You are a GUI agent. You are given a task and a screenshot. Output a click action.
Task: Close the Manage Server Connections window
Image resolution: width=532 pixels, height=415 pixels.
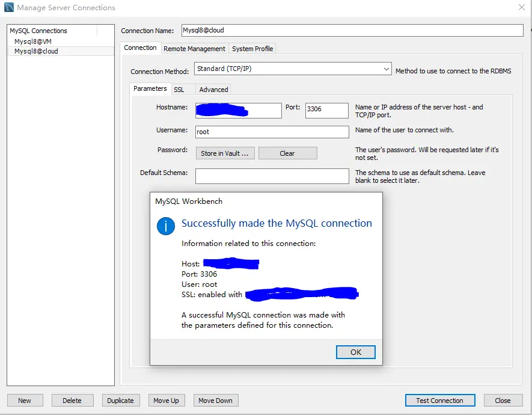pos(522,7)
